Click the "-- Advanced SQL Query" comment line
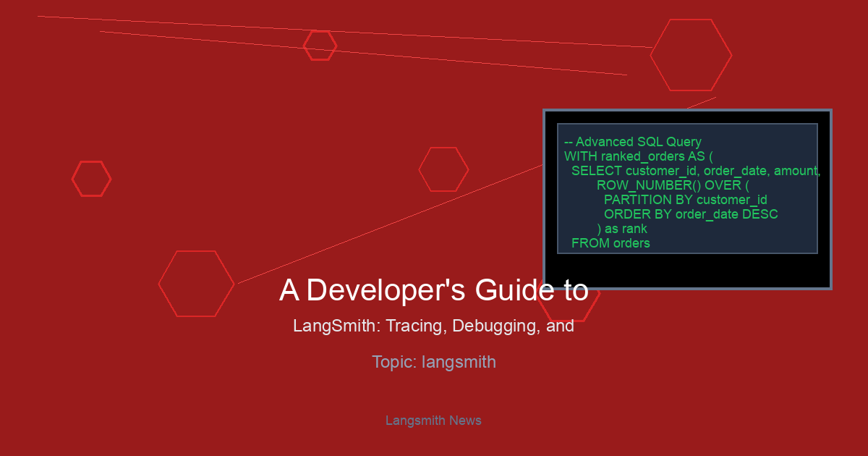This screenshot has height=456, width=868. (x=632, y=142)
